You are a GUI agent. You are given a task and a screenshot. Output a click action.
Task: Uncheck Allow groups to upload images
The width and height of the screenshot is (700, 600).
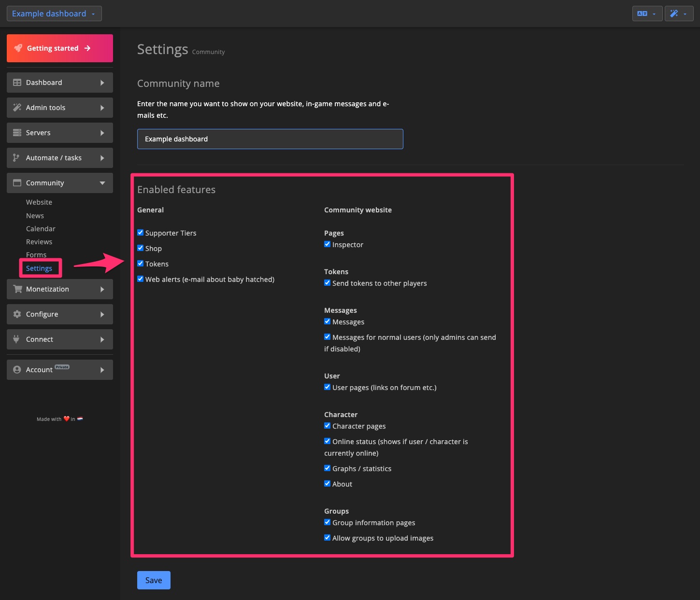(327, 537)
